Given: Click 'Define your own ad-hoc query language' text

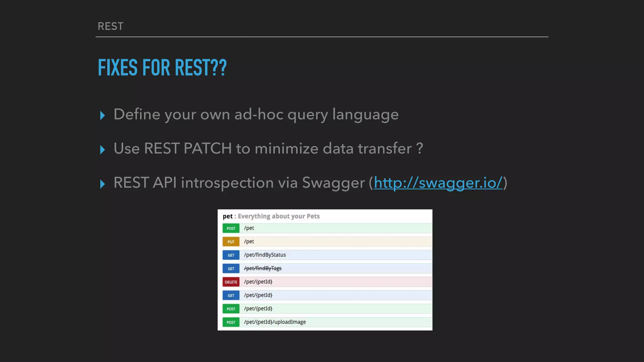Looking at the screenshot, I should pyautogui.click(x=256, y=115).
